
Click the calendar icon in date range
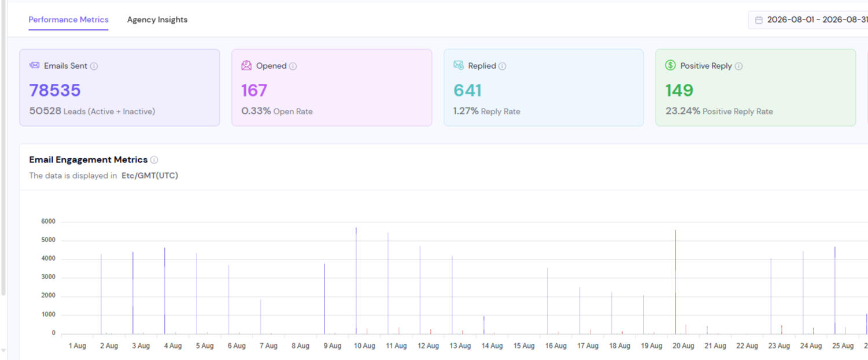click(759, 20)
